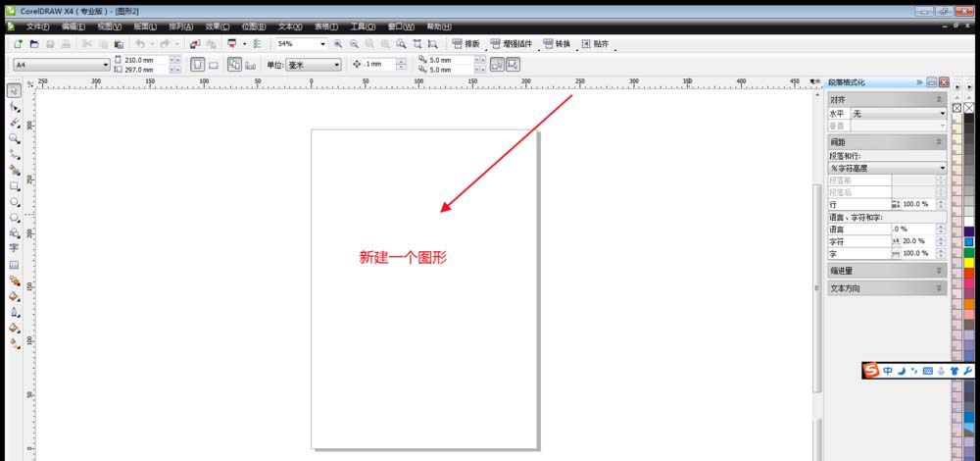This screenshot has width=980, height=461.
Task: Toggle the treat as filled button
Action: [497, 65]
